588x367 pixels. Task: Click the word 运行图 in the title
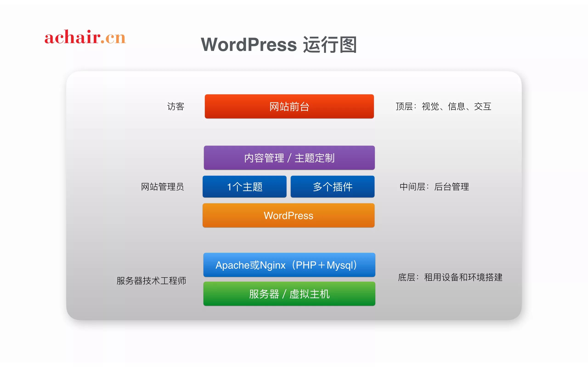click(x=330, y=45)
